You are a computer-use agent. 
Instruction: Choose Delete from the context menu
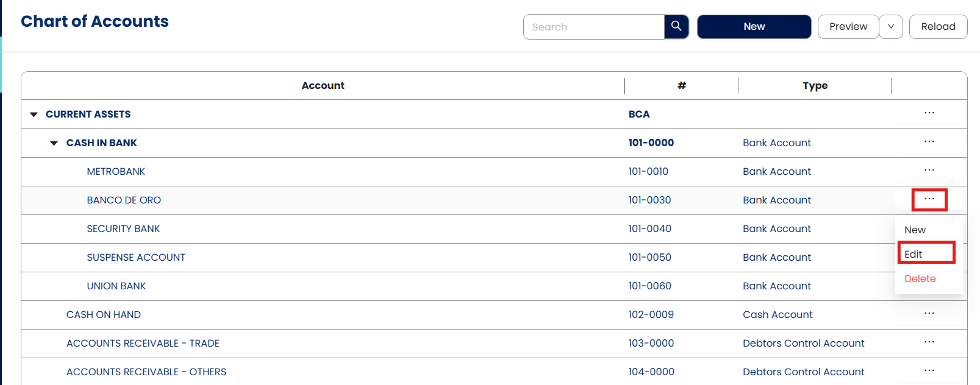coord(920,278)
